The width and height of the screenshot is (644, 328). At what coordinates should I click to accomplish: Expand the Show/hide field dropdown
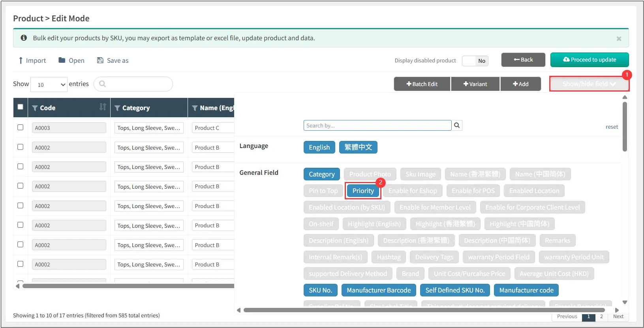click(x=589, y=84)
